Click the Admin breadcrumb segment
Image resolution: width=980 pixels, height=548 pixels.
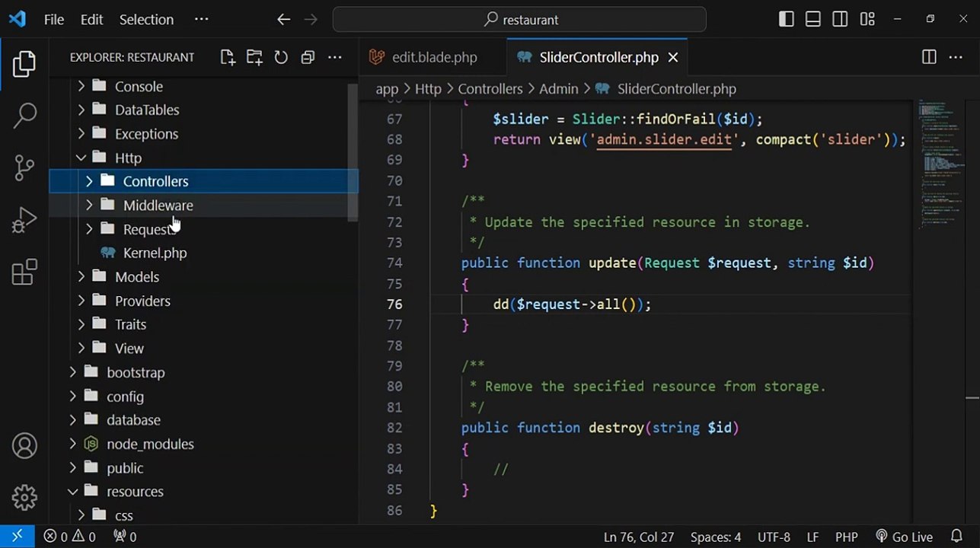pyautogui.click(x=559, y=89)
